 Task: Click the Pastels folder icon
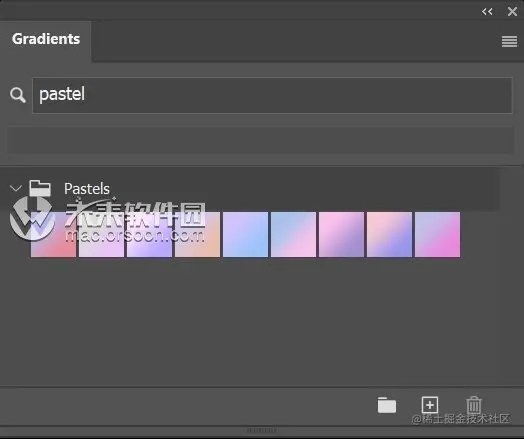click(x=40, y=188)
